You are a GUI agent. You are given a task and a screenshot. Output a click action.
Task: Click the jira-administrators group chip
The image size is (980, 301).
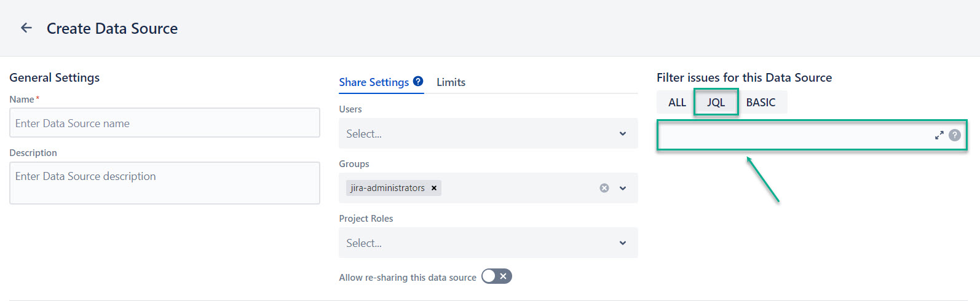pos(387,188)
